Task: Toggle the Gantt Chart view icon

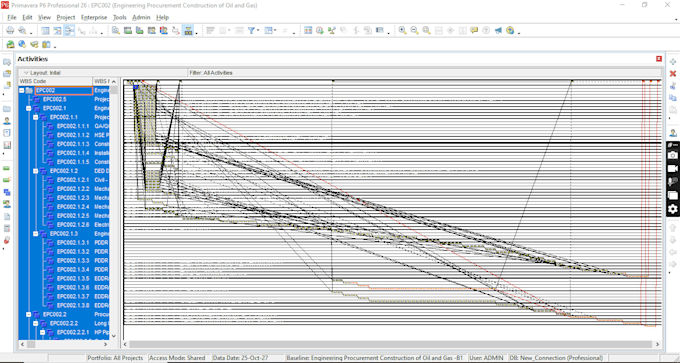Action: [x=57, y=30]
